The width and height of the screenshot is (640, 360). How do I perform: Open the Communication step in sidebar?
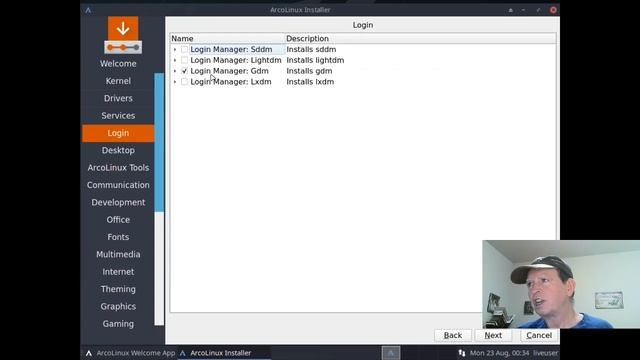[118, 185]
